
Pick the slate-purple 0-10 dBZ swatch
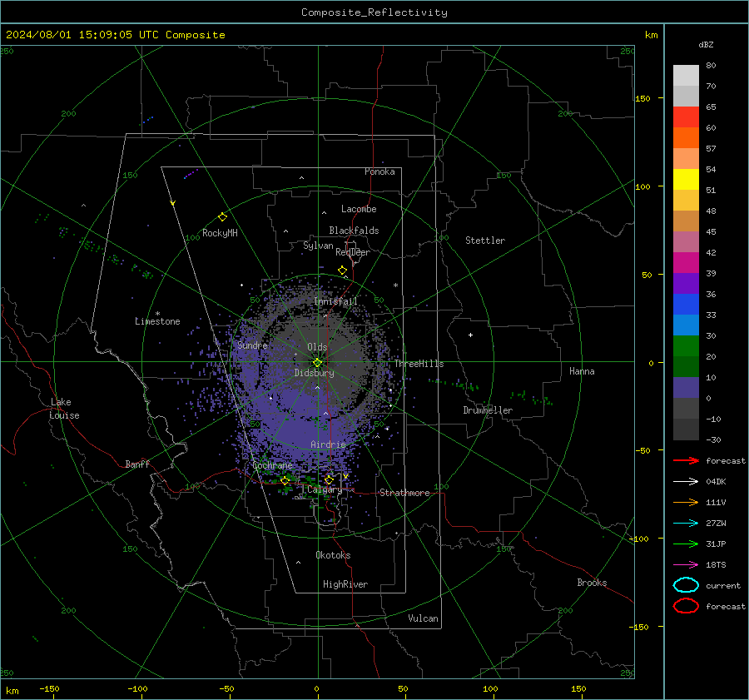click(686, 388)
